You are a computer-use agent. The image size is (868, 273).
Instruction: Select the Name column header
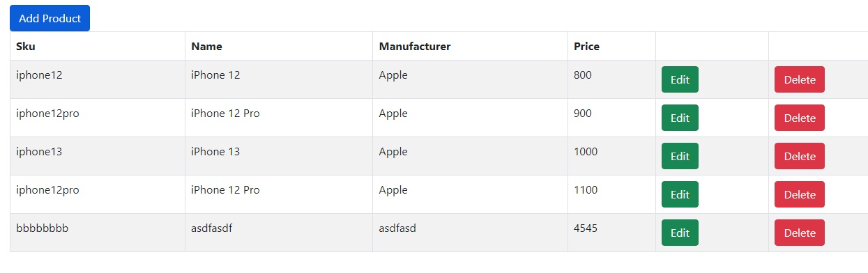(279, 46)
